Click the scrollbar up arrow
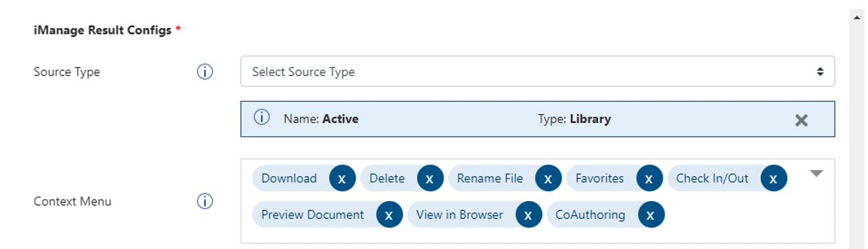The image size is (868, 249). [857, 17]
